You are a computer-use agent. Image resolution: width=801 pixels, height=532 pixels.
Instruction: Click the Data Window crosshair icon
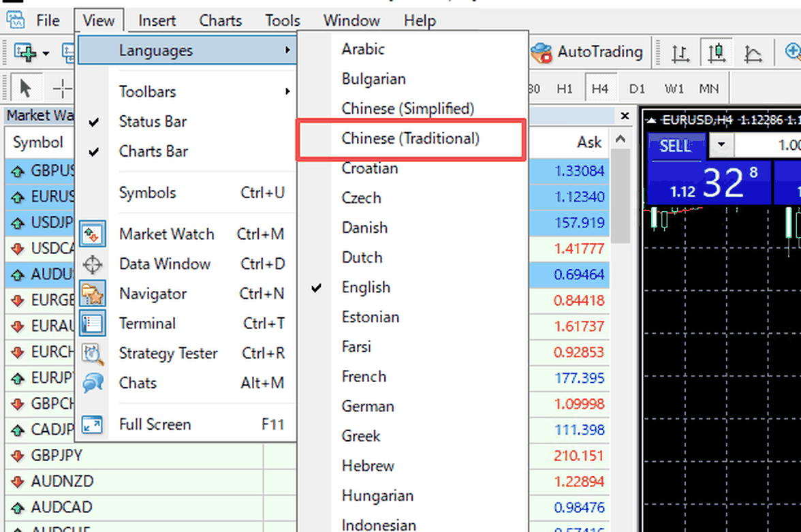pyautogui.click(x=93, y=264)
